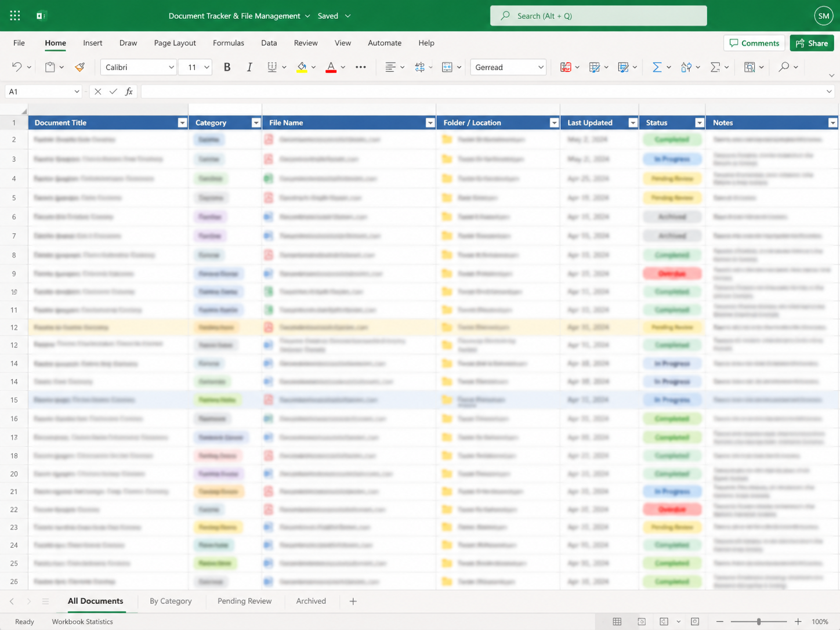Open the SM account avatar

click(824, 16)
